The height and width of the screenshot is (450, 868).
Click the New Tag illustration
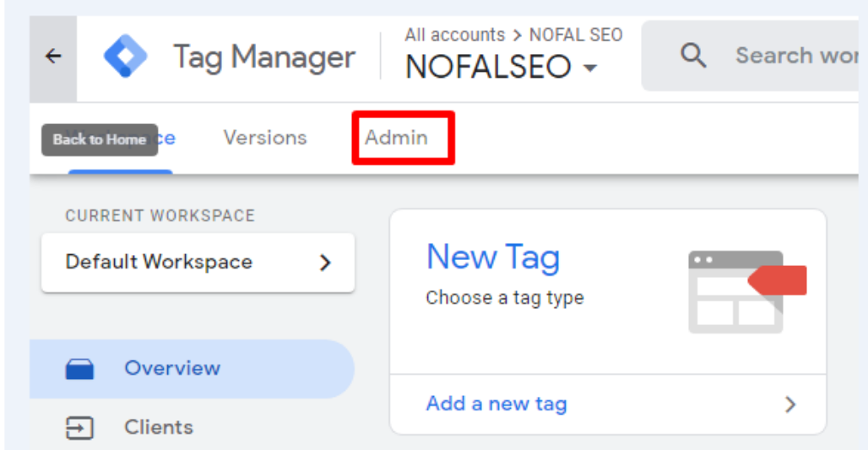746,291
